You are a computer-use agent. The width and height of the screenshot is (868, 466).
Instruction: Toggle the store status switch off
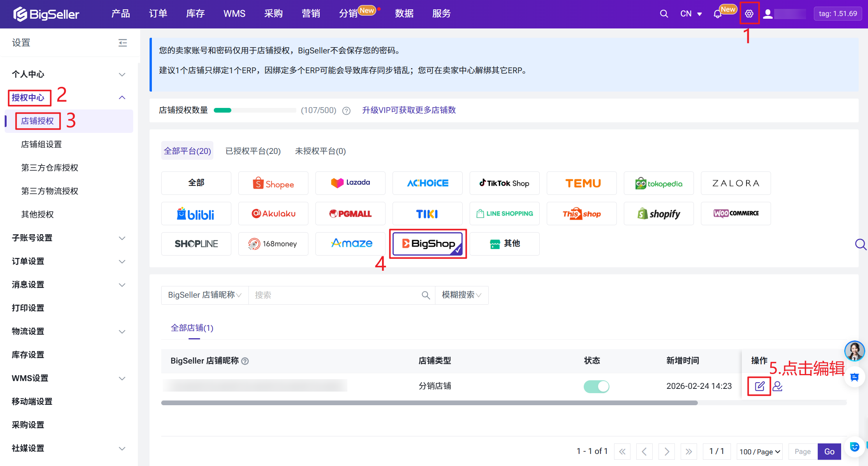pyautogui.click(x=596, y=386)
